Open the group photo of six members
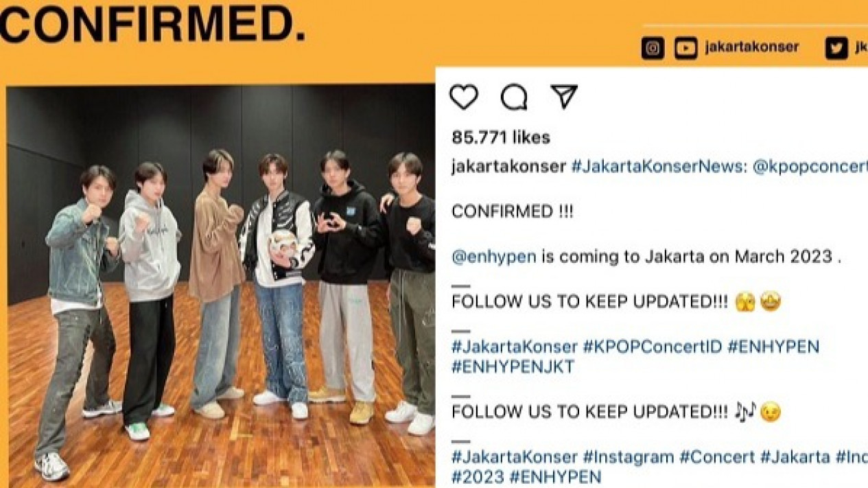 [221, 286]
